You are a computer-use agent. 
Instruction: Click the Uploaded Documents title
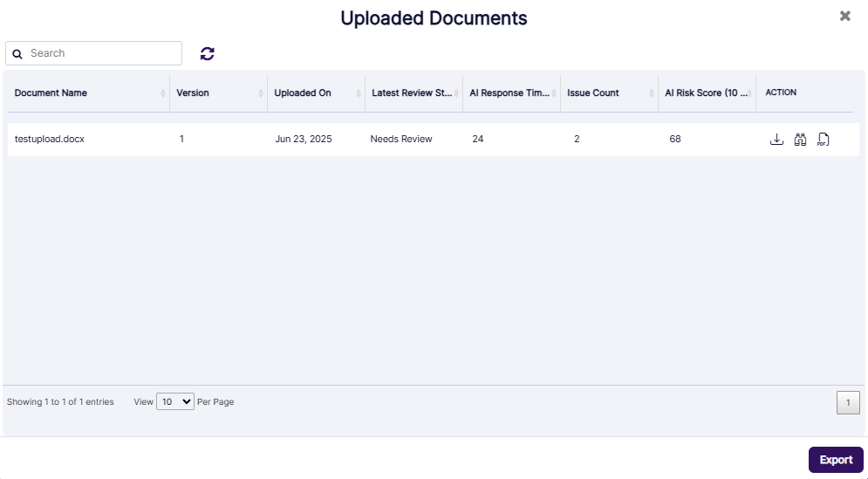point(434,17)
